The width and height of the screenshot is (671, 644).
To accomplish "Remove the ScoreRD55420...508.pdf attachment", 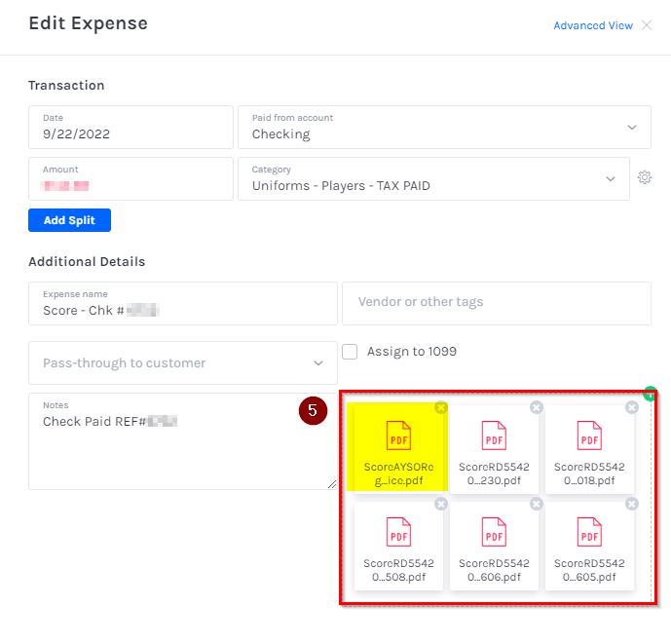I will tap(441, 504).
